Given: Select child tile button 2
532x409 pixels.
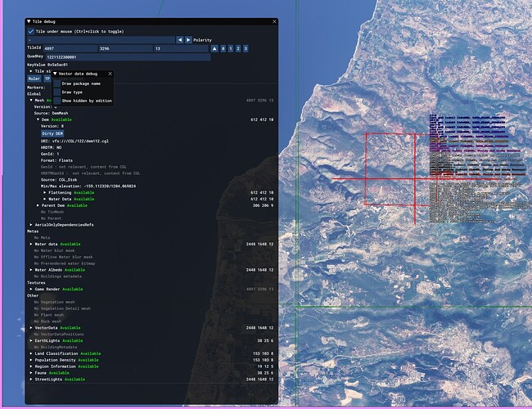Looking at the screenshot, I should 238,48.
